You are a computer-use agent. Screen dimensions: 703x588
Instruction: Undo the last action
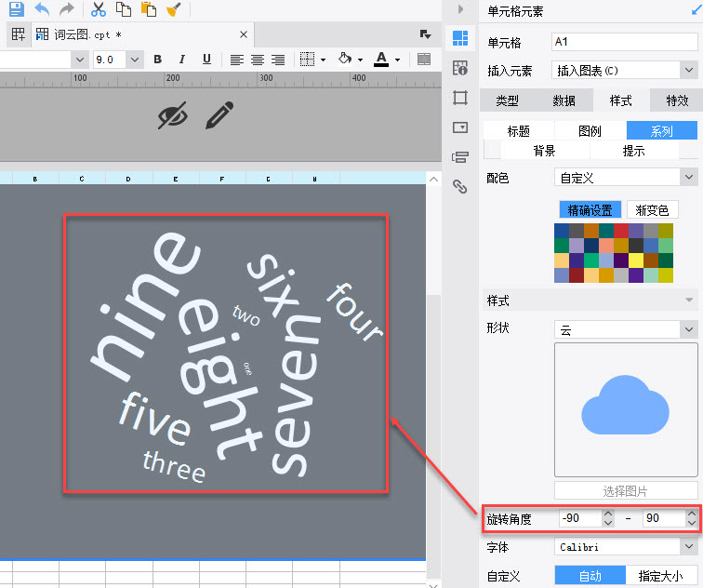(x=42, y=8)
